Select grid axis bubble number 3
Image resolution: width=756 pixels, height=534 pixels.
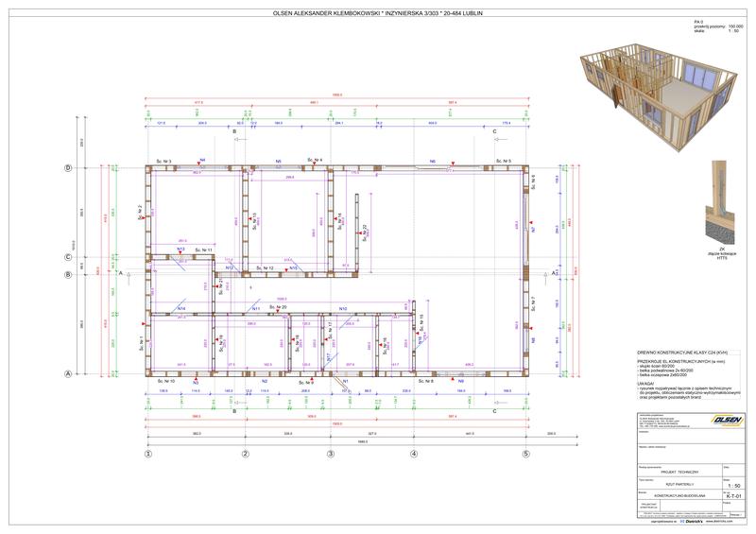click(331, 454)
